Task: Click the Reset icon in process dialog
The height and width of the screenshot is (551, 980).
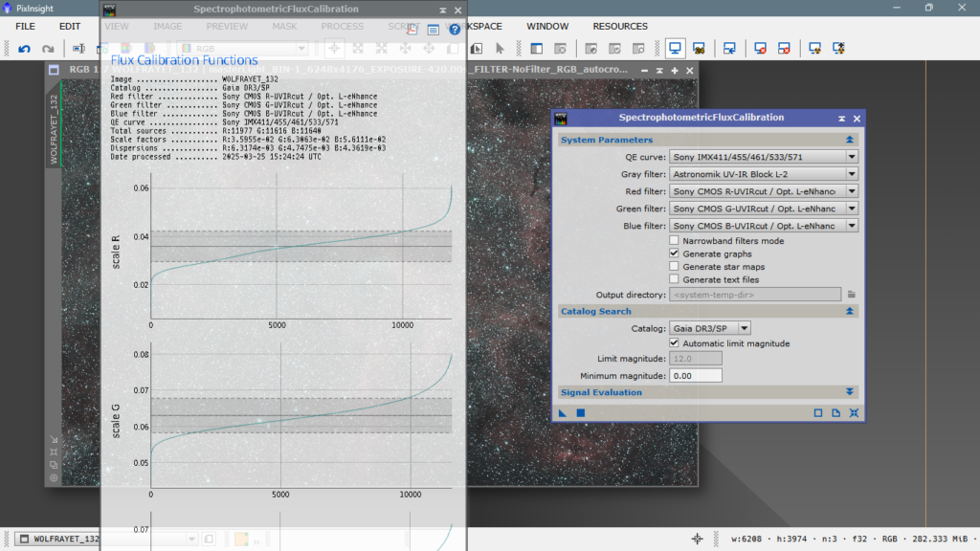Action: pyautogui.click(x=854, y=413)
